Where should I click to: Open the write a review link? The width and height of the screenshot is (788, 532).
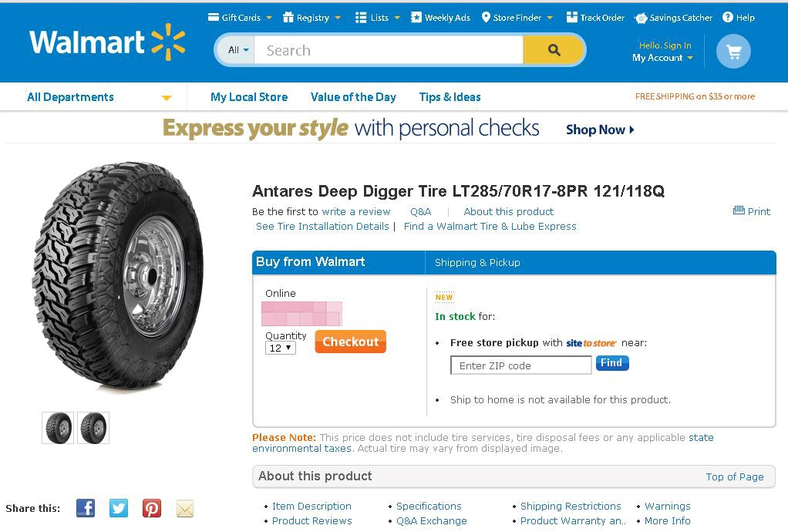point(356,211)
